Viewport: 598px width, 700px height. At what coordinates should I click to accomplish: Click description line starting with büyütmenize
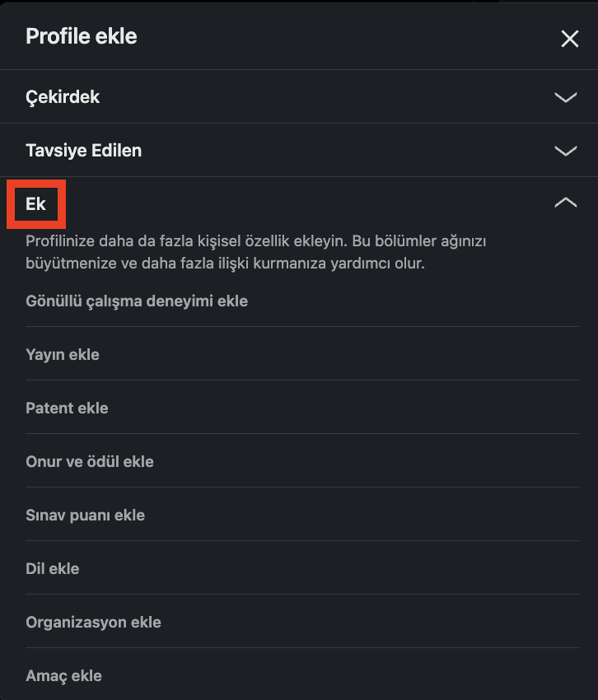tap(225, 264)
